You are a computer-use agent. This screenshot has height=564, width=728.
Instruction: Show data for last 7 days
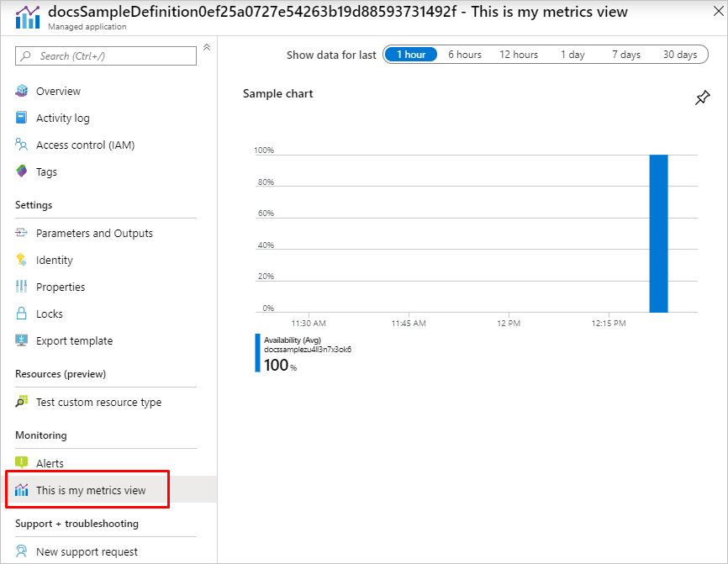click(625, 54)
